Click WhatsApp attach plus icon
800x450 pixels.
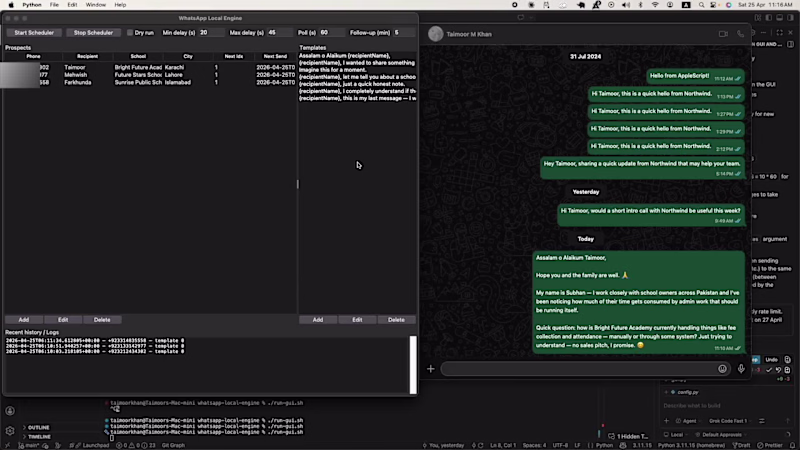[431, 369]
